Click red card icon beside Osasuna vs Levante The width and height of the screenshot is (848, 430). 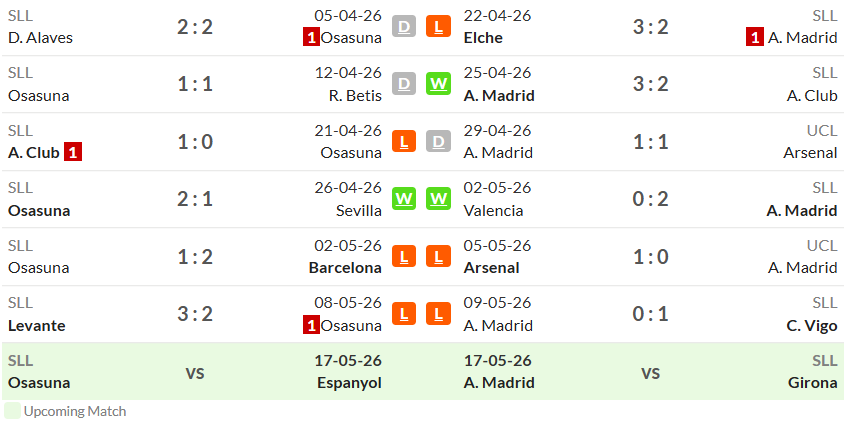[x=311, y=326]
